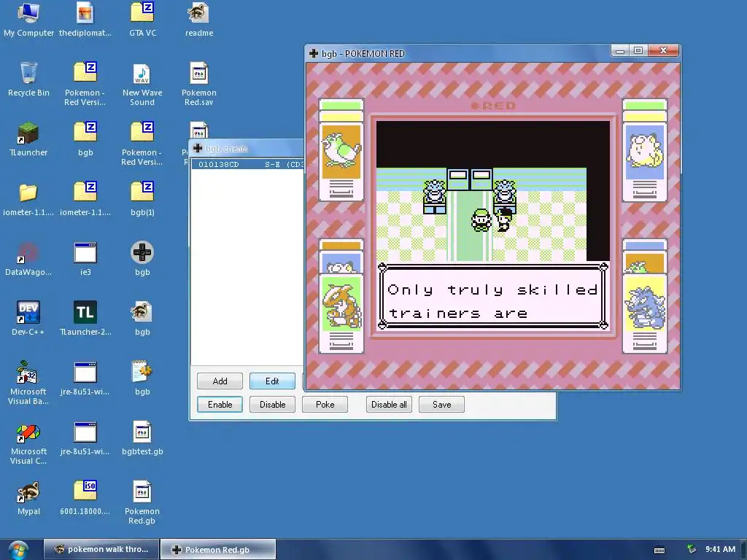Select the bgbtest.gb file
Screen dimensions: 747x560
pyautogui.click(x=142, y=438)
